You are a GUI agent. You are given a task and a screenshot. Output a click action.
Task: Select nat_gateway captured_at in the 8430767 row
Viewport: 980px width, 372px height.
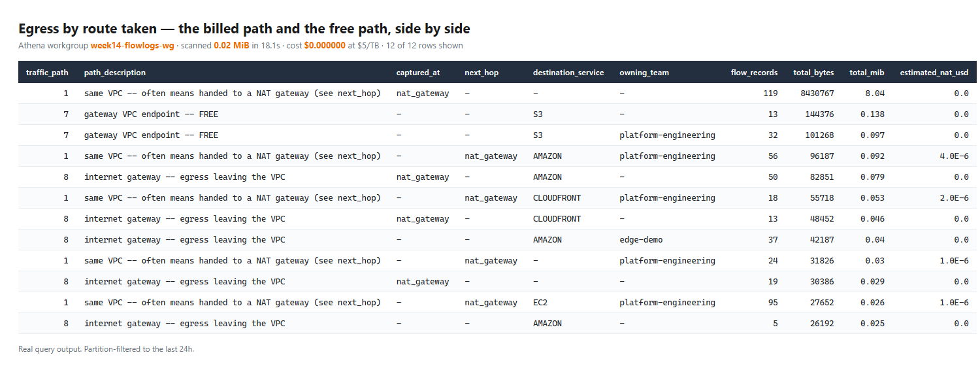click(x=423, y=93)
